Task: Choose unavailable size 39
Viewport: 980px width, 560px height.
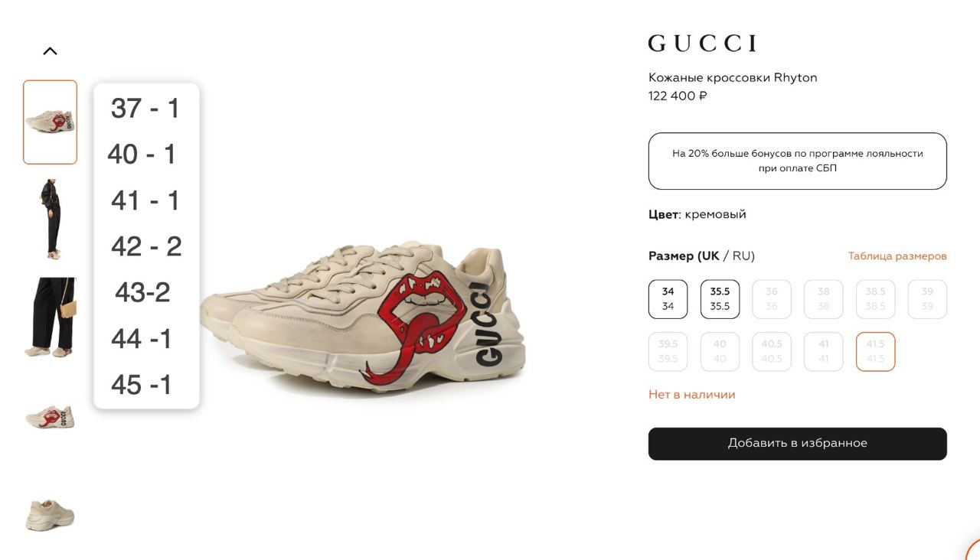Action: [x=927, y=299]
